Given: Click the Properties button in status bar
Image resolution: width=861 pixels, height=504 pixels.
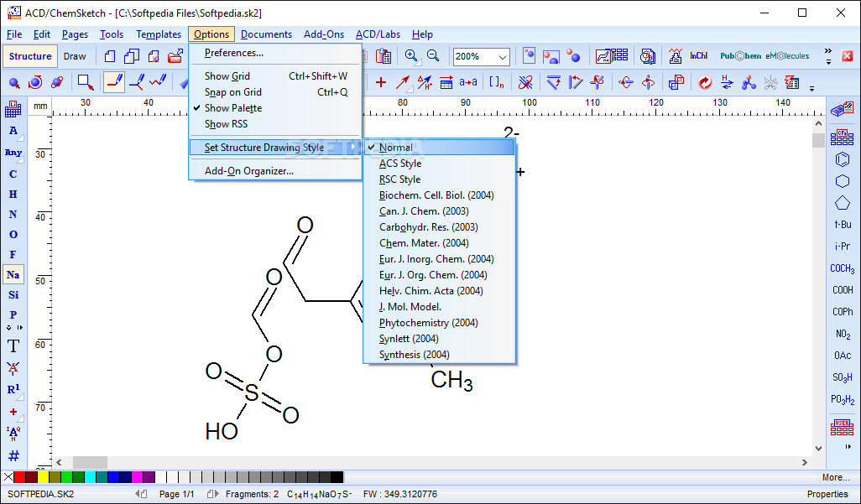Looking at the screenshot, I should click(827, 494).
